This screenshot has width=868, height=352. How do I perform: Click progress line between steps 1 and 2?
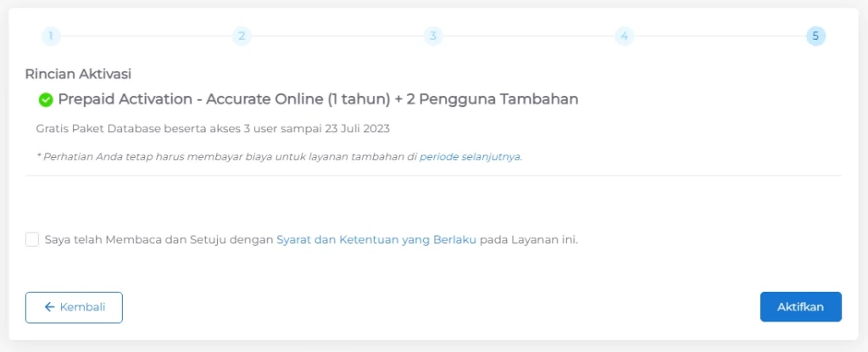[x=146, y=36]
